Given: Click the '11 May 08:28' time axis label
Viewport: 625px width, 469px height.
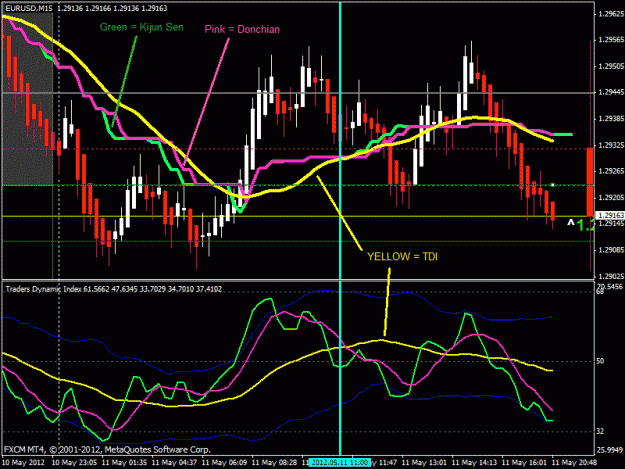Looking at the screenshot, I should (x=275, y=463).
